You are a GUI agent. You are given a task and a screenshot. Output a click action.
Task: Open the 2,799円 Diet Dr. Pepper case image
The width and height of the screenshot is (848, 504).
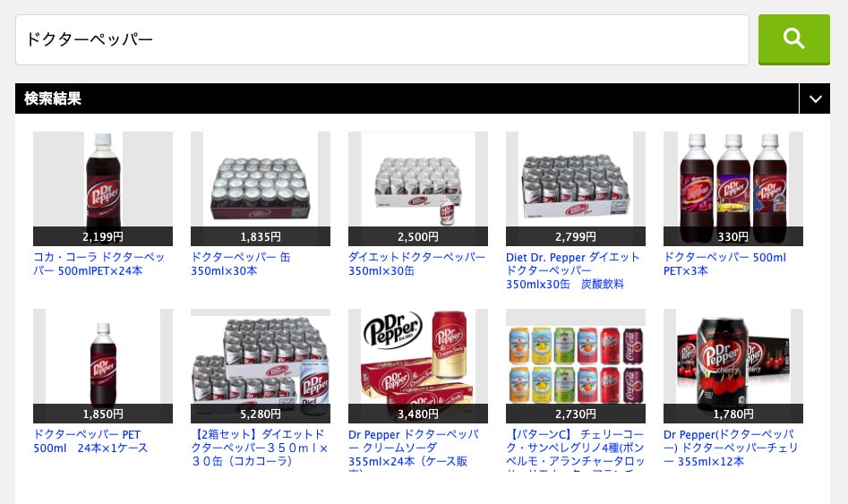pyautogui.click(x=576, y=188)
